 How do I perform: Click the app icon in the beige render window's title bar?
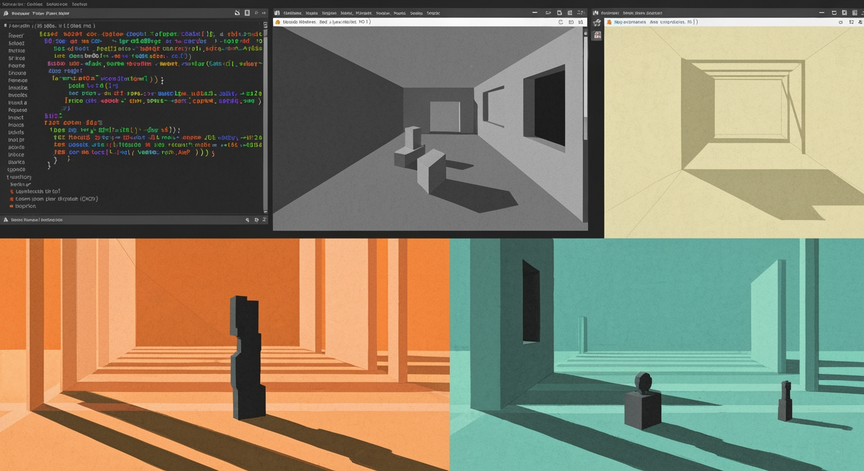tap(596, 13)
